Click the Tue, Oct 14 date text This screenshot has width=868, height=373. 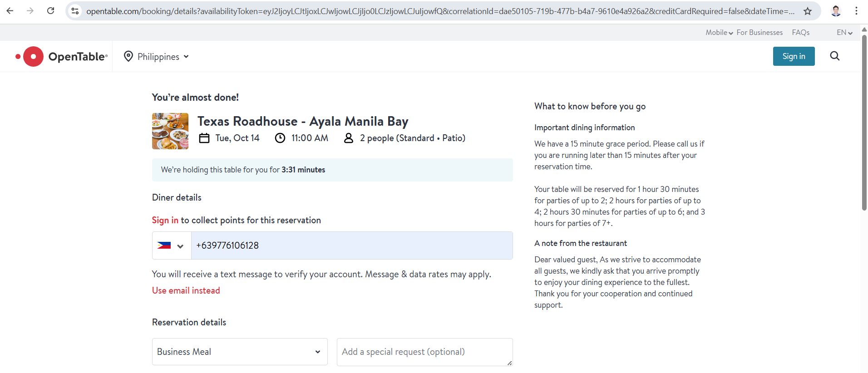pos(237,138)
